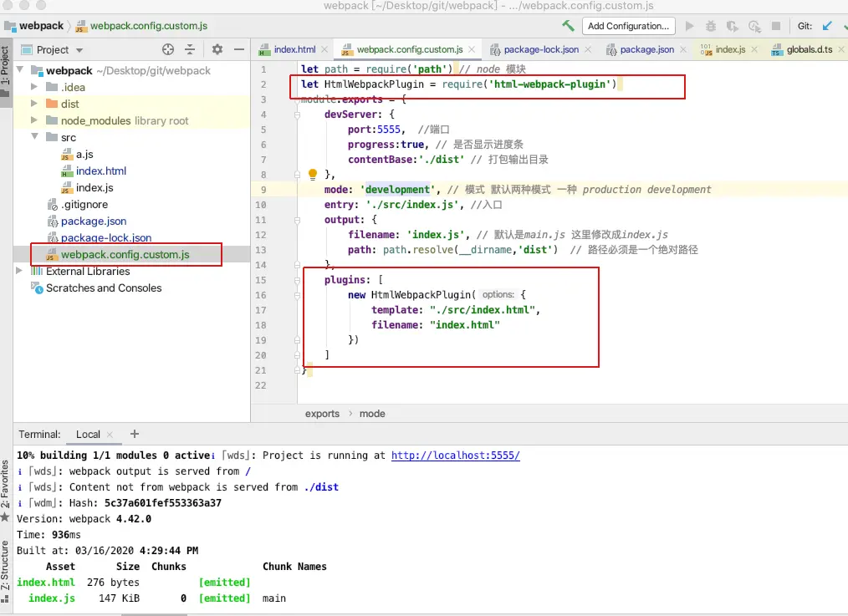Select .gitignore in project tree

click(x=84, y=204)
